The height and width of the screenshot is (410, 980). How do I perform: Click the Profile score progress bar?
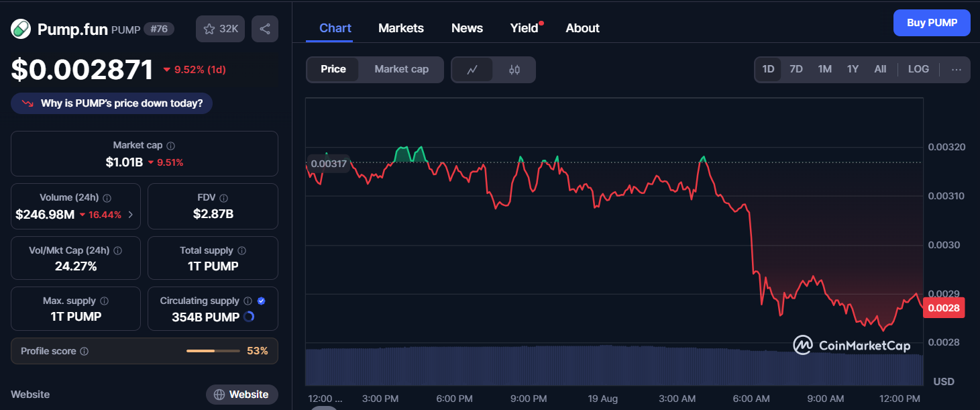click(213, 351)
